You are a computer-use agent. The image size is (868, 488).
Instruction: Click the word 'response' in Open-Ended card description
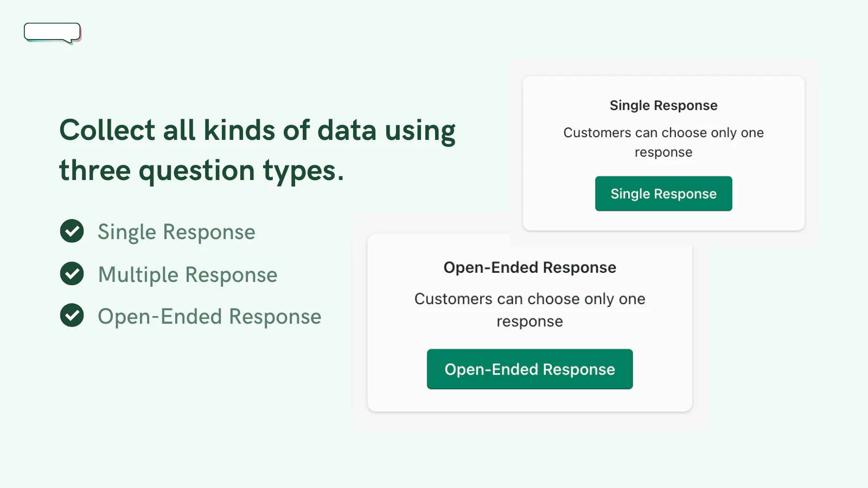pos(530,322)
